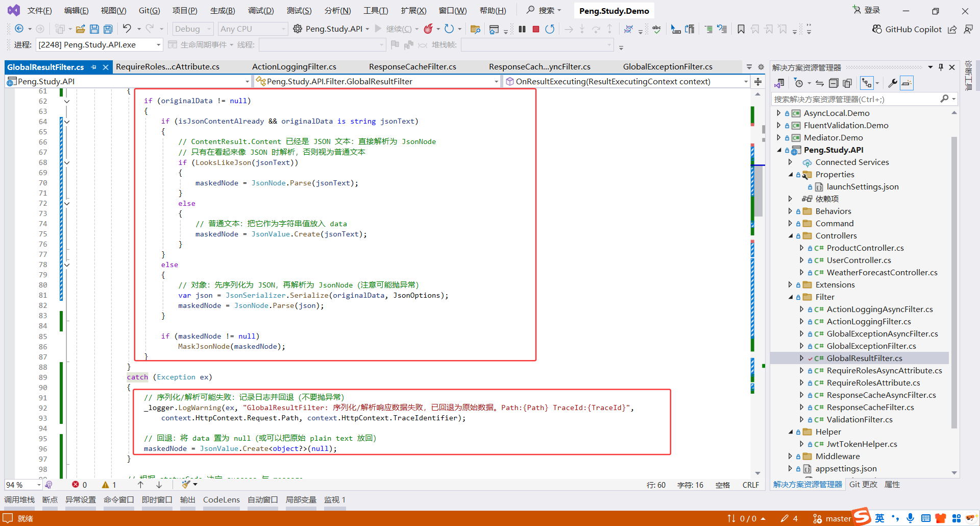This screenshot has height=526, width=980.
Task: Open Properties wrench in Solution Explorer toolbar
Action: [892, 83]
